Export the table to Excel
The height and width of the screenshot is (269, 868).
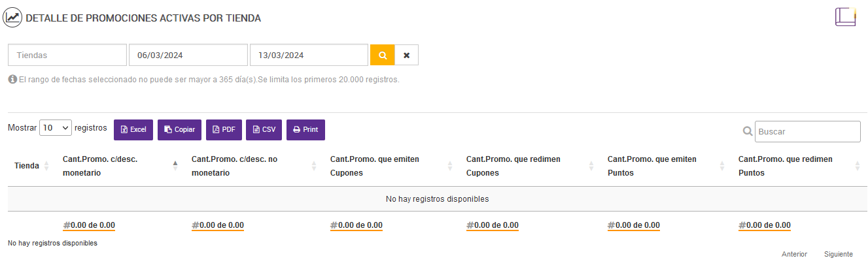pyautogui.click(x=133, y=130)
